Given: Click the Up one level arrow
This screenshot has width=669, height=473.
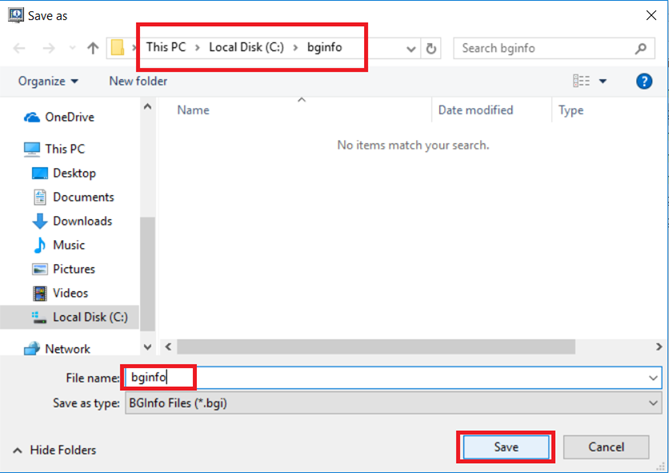Looking at the screenshot, I should [x=93, y=48].
